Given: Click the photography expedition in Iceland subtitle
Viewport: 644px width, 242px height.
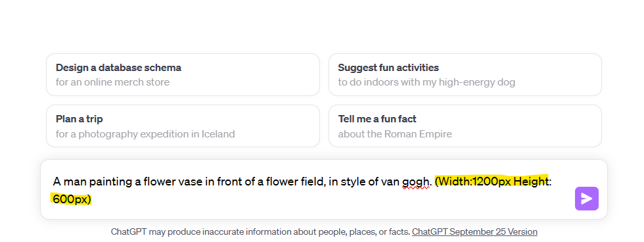Looking at the screenshot, I should (x=145, y=134).
